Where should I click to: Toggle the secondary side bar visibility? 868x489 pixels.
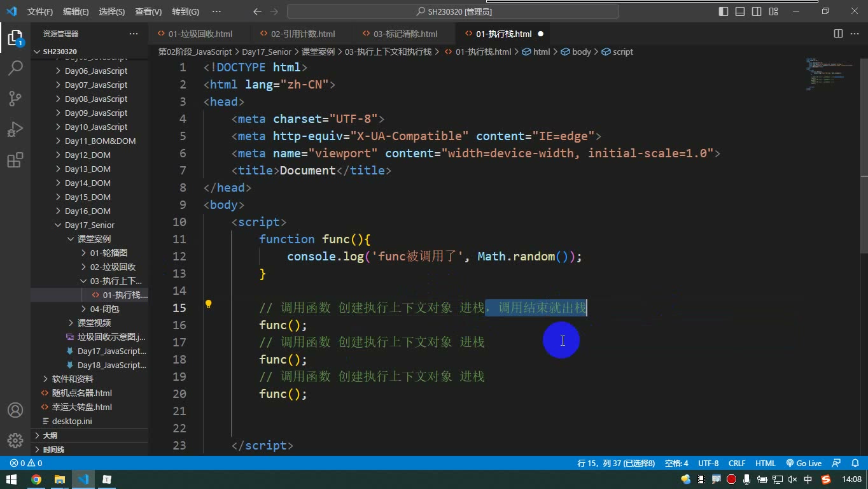click(x=757, y=11)
